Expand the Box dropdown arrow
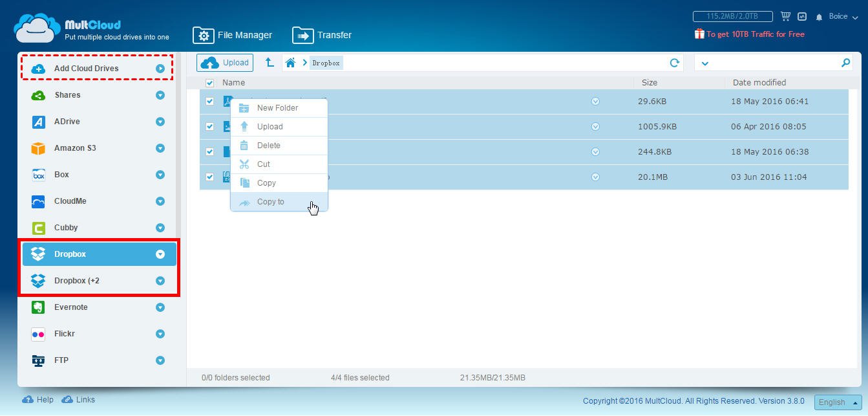This screenshot has height=416, width=868. [x=160, y=175]
